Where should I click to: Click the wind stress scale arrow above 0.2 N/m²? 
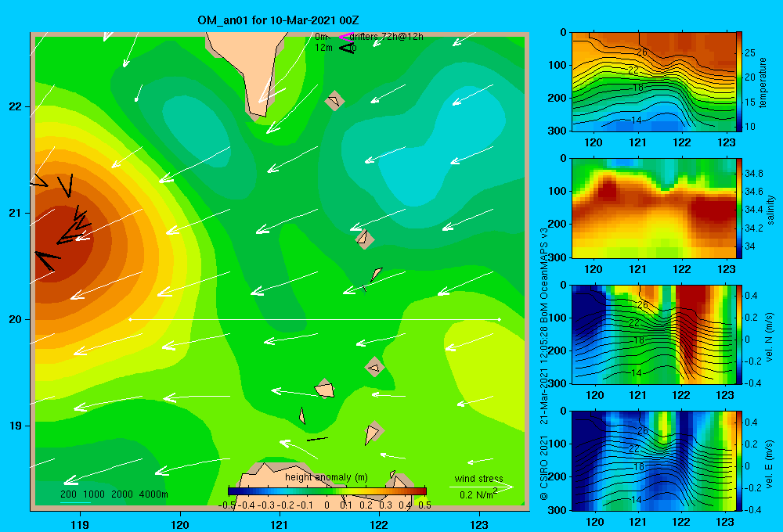481,487
